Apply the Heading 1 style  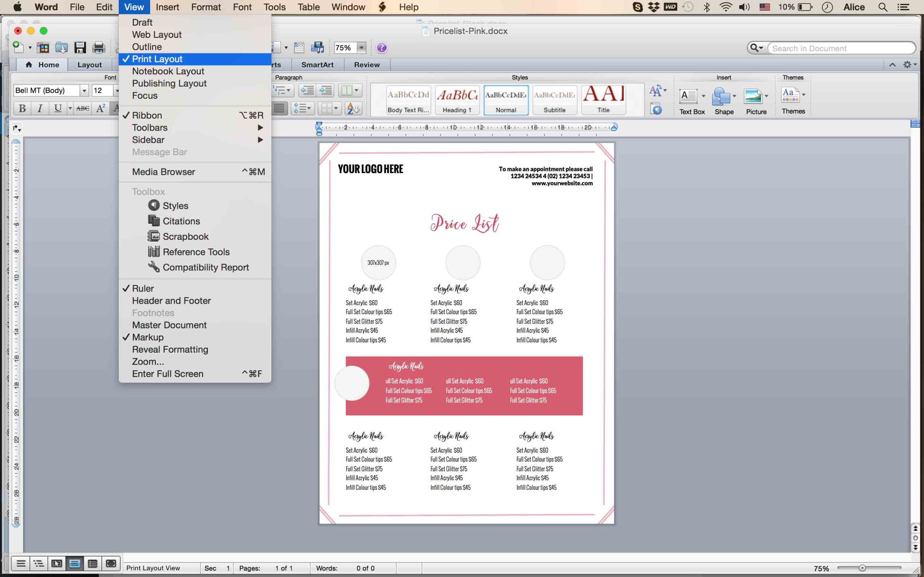[x=457, y=100]
